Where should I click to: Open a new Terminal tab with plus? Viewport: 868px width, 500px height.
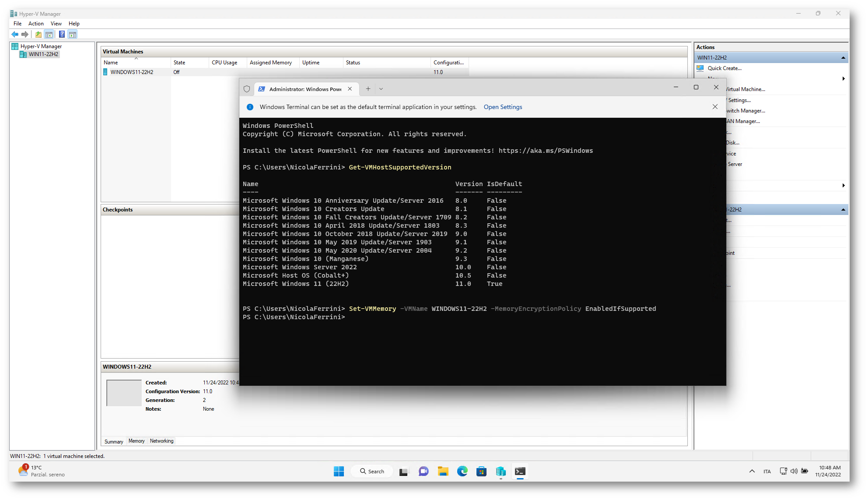click(x=368, y=89)
